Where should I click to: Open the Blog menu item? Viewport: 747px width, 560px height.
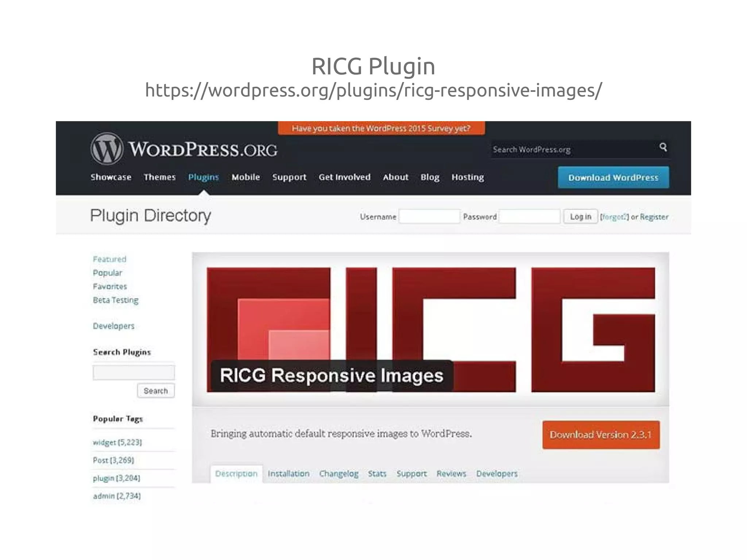click(430, 177)
